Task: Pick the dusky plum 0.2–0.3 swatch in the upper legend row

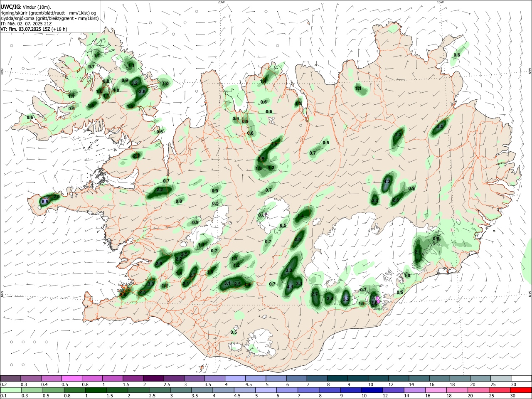Action: [10, 379]
